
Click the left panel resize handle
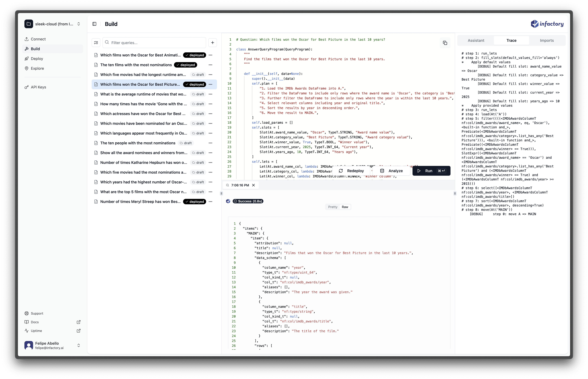(221, 193)
